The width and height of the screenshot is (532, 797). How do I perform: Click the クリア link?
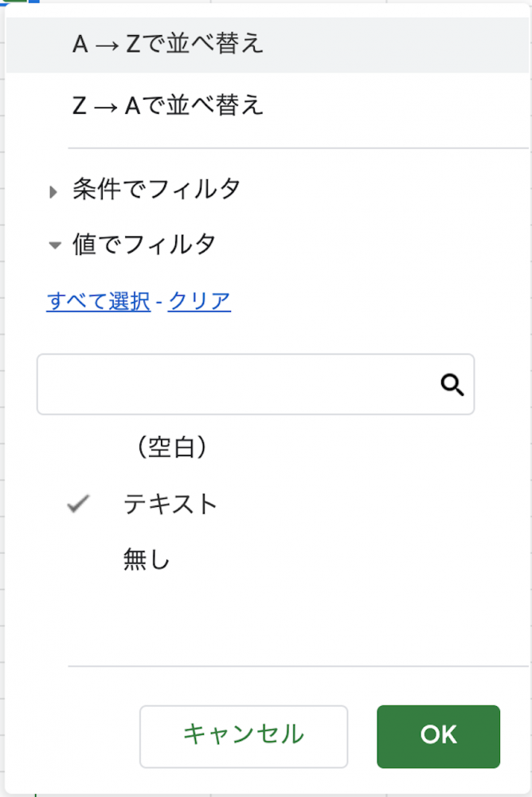(199, 301)
